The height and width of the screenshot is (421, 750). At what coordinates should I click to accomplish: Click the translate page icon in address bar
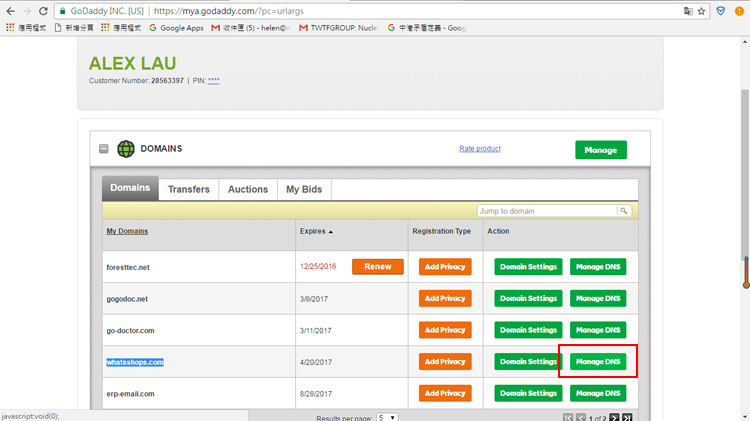[688, 11]
